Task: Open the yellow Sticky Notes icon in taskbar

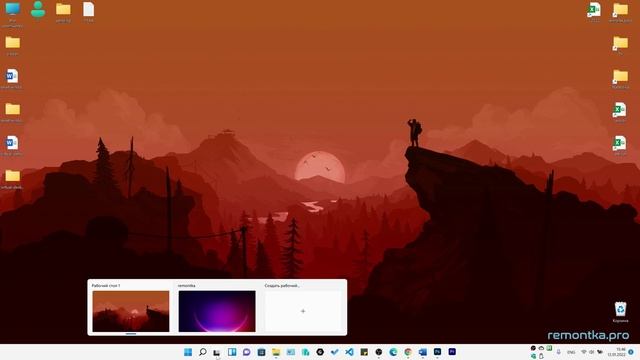Action: pyautogui.click(x=364, y=352)
